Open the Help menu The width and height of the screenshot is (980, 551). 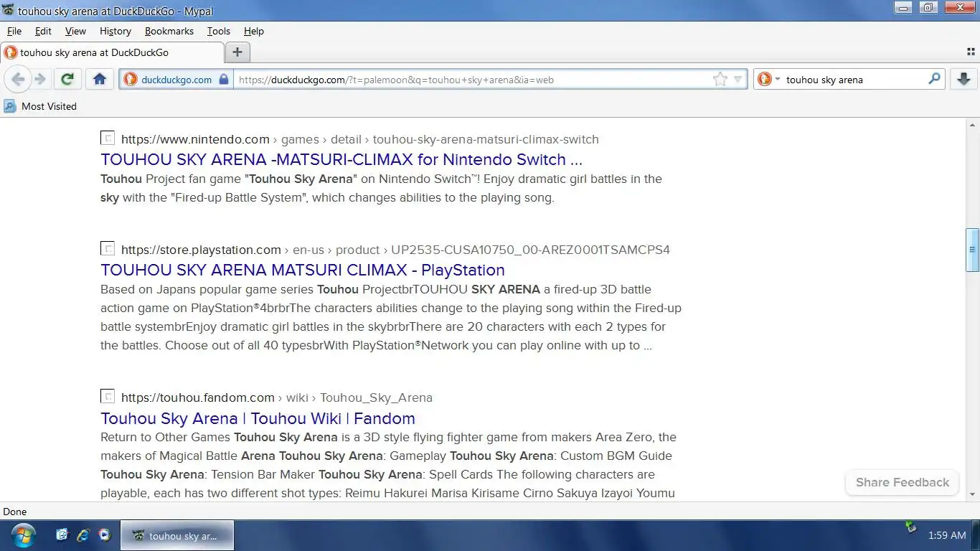point(254,31)
